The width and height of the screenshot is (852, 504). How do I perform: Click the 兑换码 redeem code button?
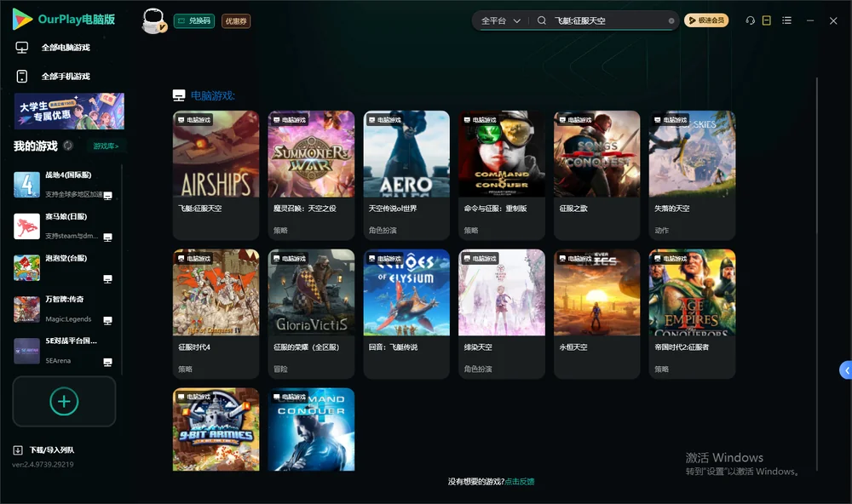pyautogui.click(x=194, y=20)
